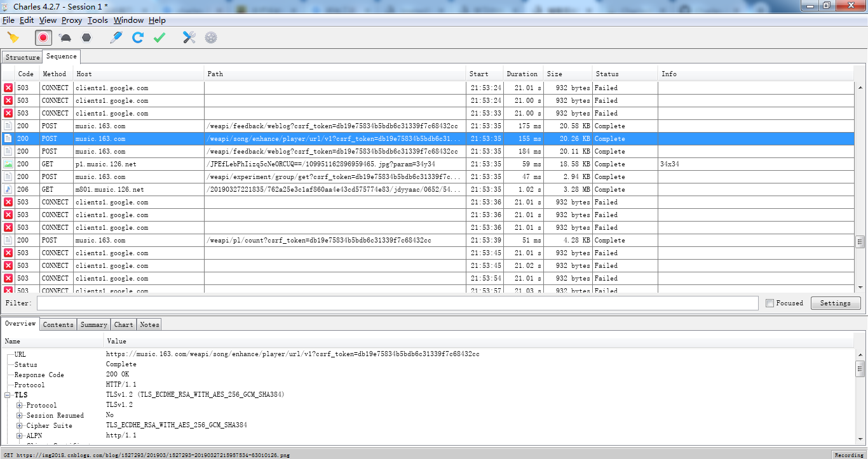Click the pen Compose icon
Screen dimensions: 868x459
pyautogui.click(x=116, y=37)
